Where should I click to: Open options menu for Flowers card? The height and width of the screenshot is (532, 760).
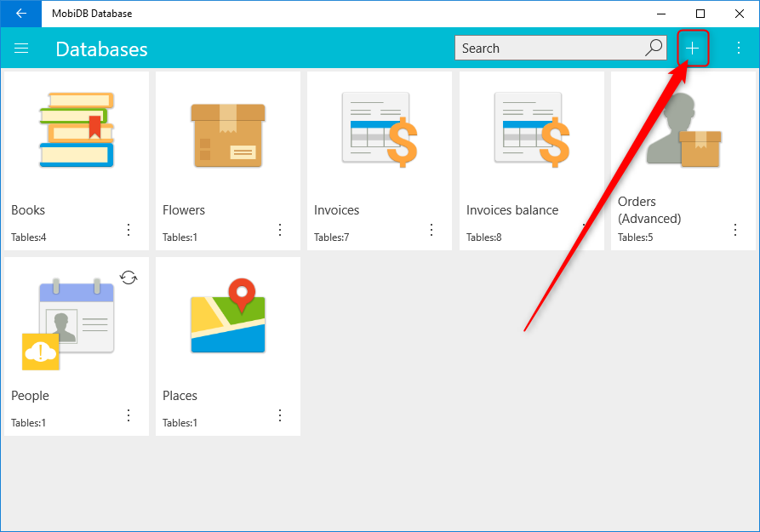pos(280,229)
